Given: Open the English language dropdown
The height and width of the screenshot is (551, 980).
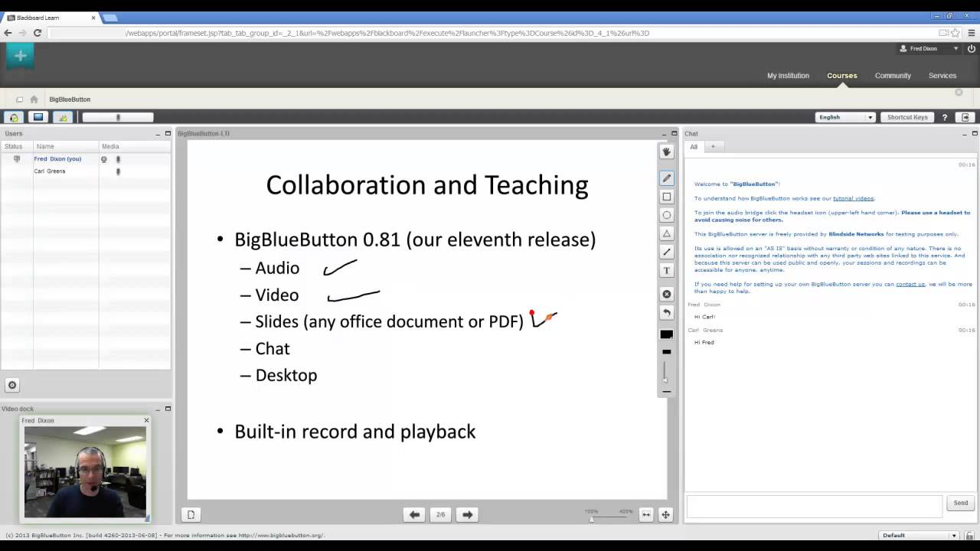Looking at the screenshot, I should tap(845, 117).
